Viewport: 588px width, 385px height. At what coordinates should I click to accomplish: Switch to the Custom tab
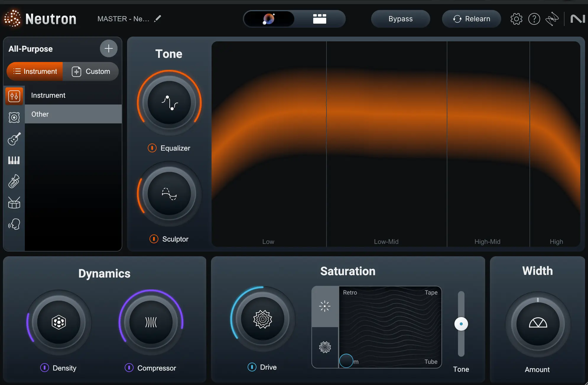point(92,71)
